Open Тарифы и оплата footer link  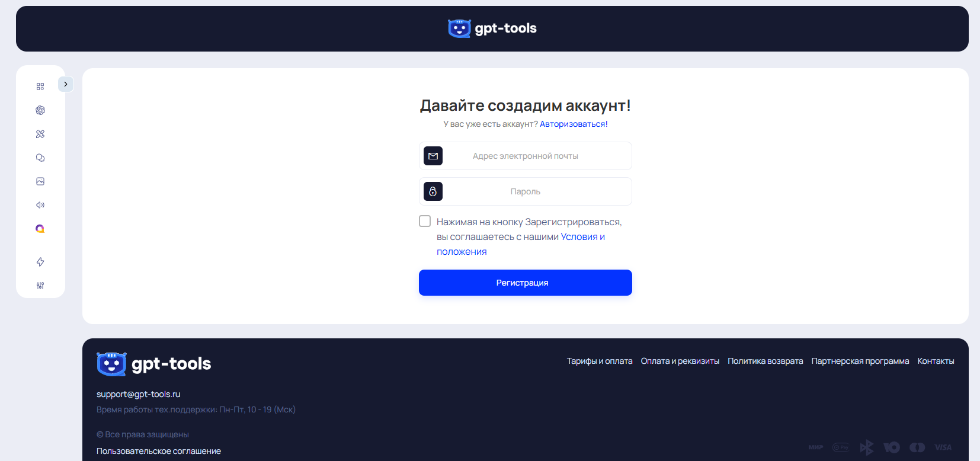(x=600, y=361)
